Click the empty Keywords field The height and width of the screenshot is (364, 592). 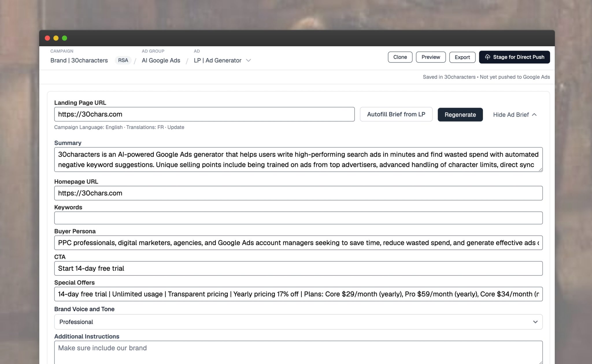[298, 218]
